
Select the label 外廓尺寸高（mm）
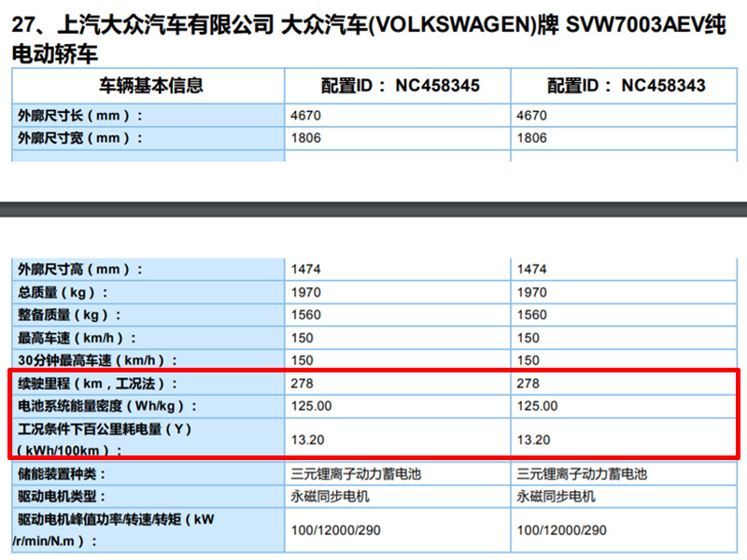tap(80, 270)
